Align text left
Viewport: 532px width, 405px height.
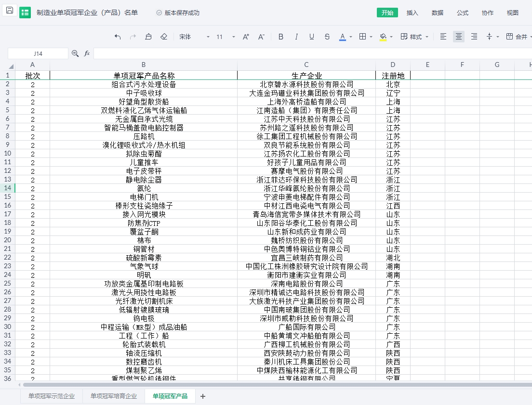[443, 37]
